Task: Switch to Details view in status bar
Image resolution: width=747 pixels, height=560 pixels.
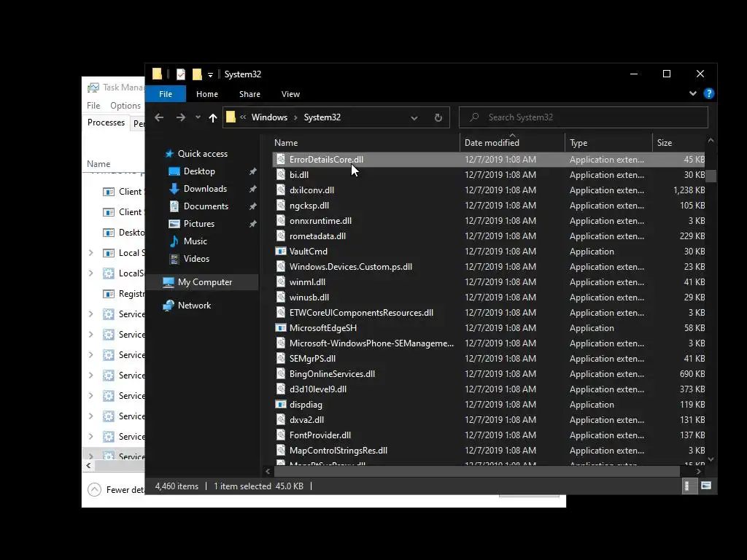Action: [689, 486]
